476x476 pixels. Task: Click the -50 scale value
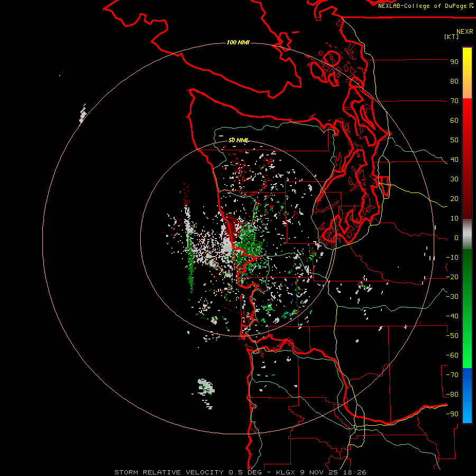point(452,336)
